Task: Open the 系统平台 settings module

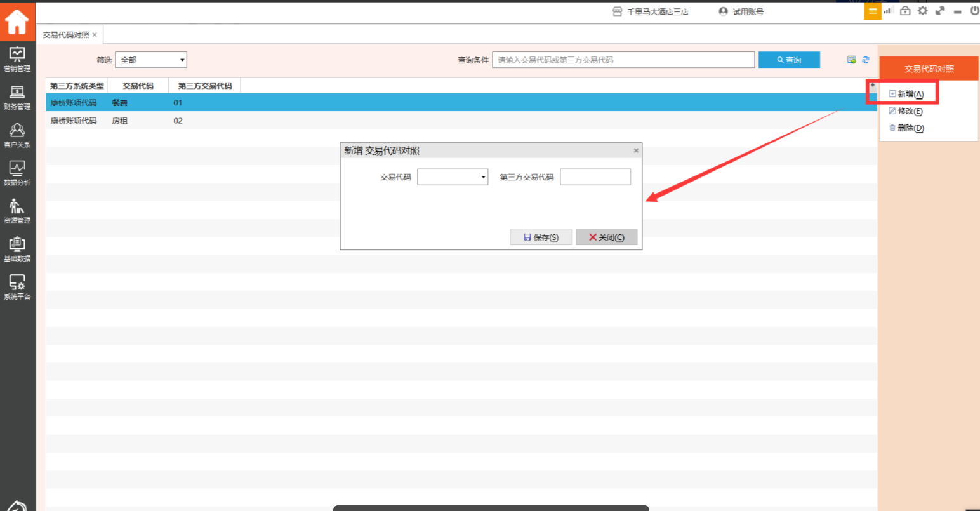Action: click(x=17, y=287)
